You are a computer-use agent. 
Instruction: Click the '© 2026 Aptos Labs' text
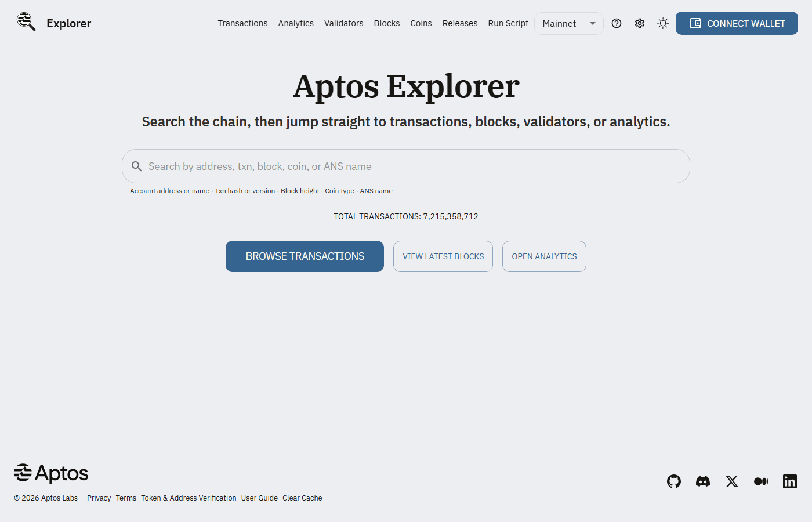pyautogui.click(x=46, y=498)
